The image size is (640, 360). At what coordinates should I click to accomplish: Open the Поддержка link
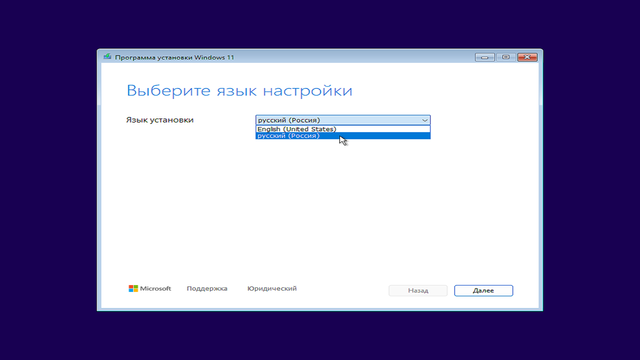(207, 289)
